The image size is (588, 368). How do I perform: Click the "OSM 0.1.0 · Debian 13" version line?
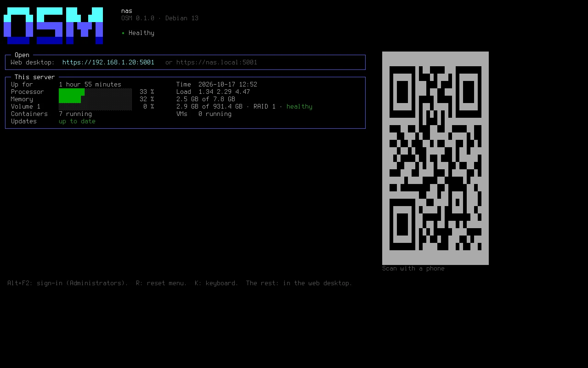click(x=160, y=18)
